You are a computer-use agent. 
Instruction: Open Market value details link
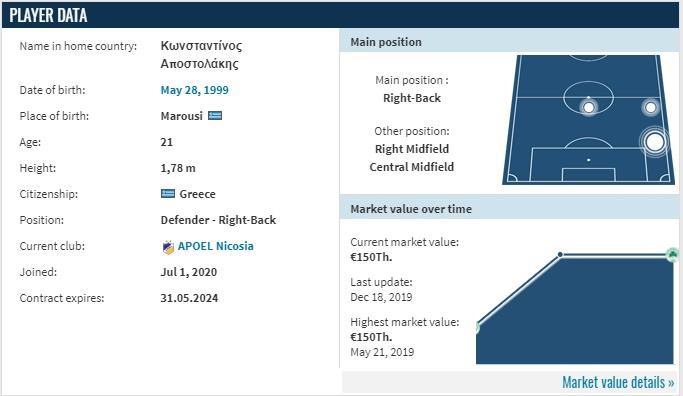(x=618, y=382)
